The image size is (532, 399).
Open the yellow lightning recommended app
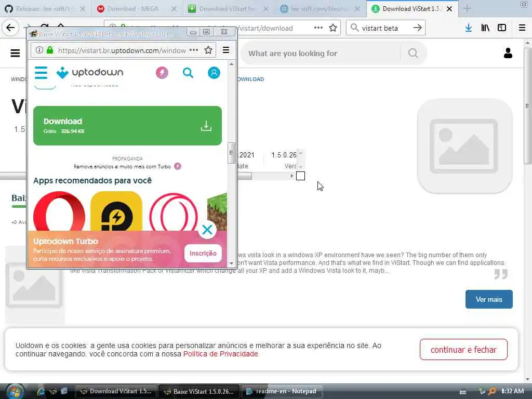coord(116,212)
